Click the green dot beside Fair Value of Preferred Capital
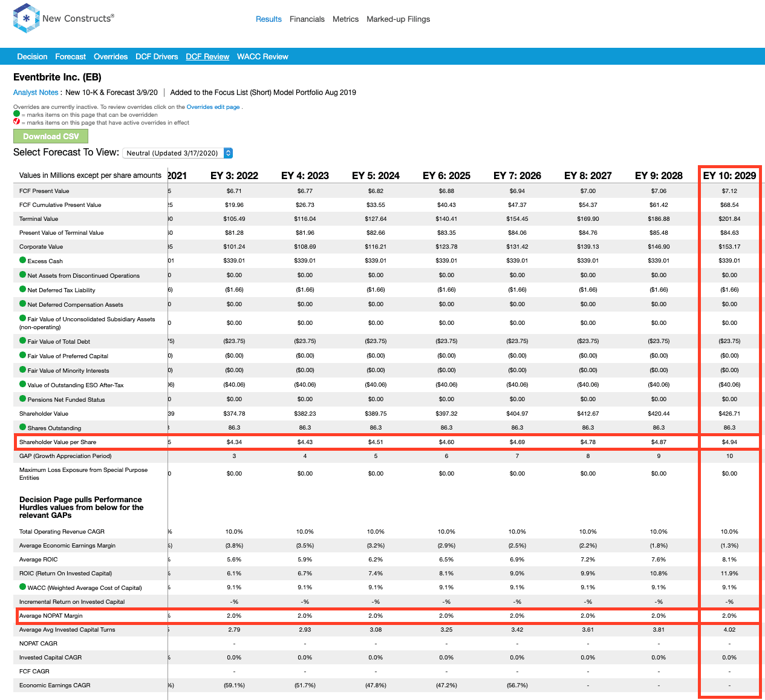Viewport: 765px width, 700px height. point(22,355)
